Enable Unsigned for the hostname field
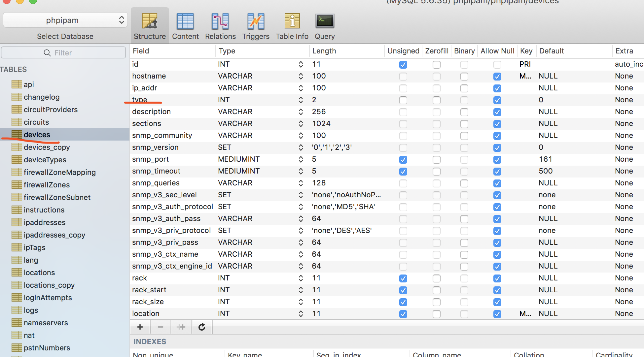The width and height of the screenshot is (644, 357). [403, 76]
